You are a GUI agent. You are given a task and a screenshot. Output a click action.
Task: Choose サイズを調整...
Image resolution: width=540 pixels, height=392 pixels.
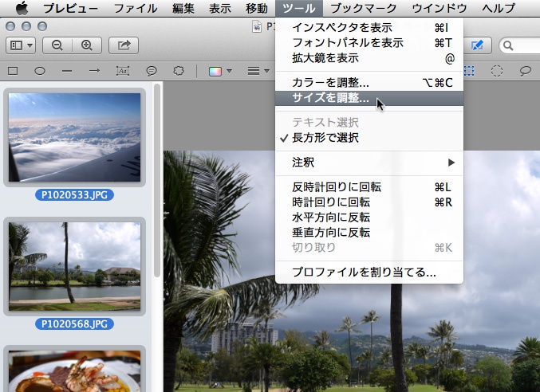click(369, 98)
